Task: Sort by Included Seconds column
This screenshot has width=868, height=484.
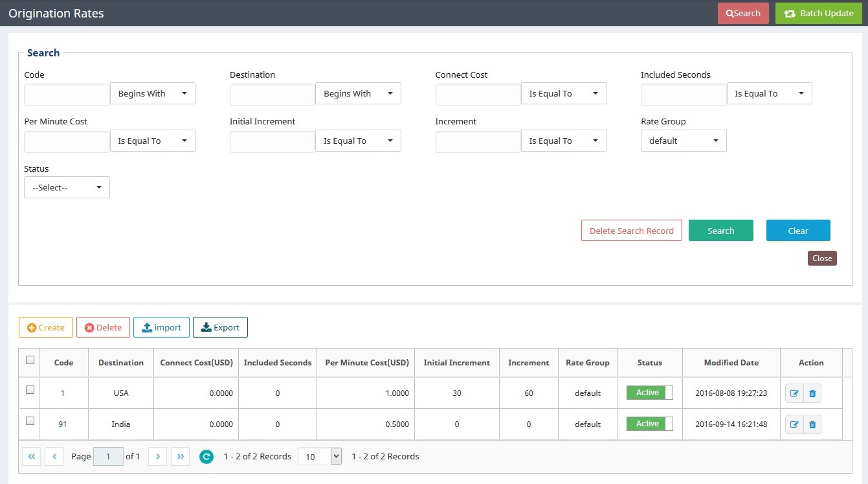Action: point(278,363)
